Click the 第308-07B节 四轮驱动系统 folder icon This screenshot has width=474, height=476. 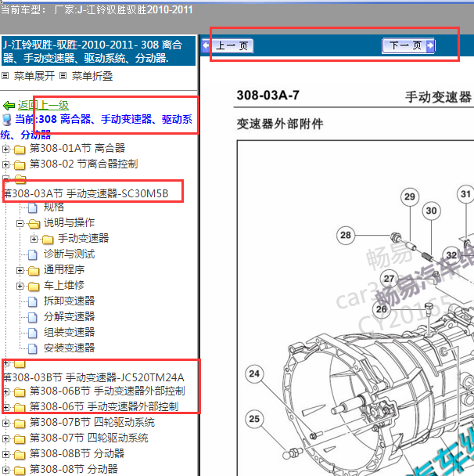click(x=20, y=424)
